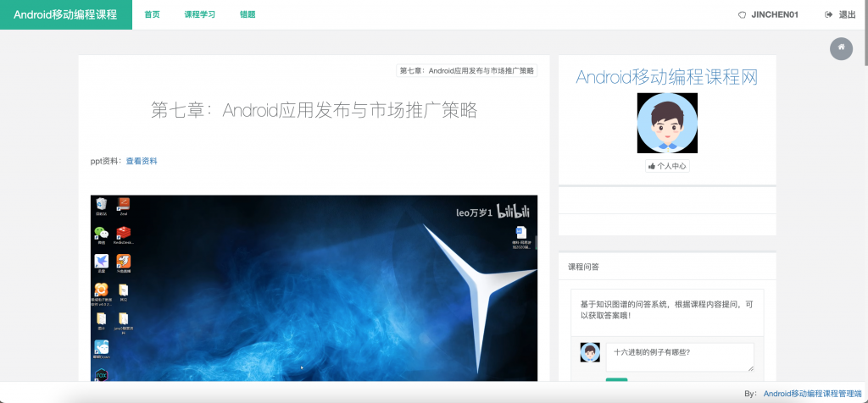Go to the 首页 nav item

(153, 15)
